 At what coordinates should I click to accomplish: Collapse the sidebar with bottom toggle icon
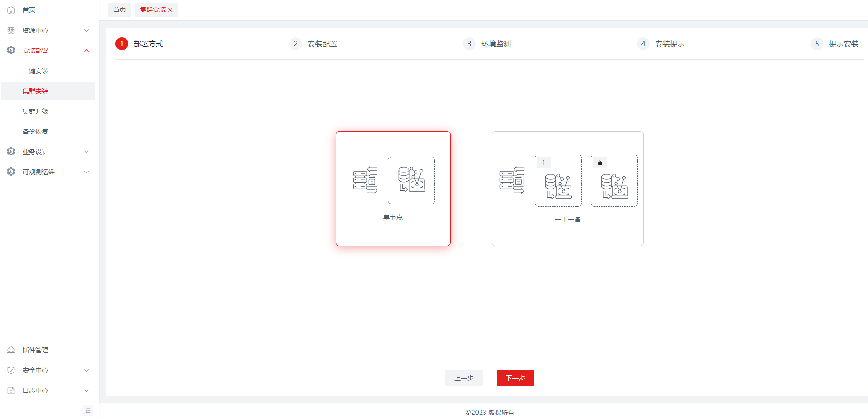coord(88,411)
